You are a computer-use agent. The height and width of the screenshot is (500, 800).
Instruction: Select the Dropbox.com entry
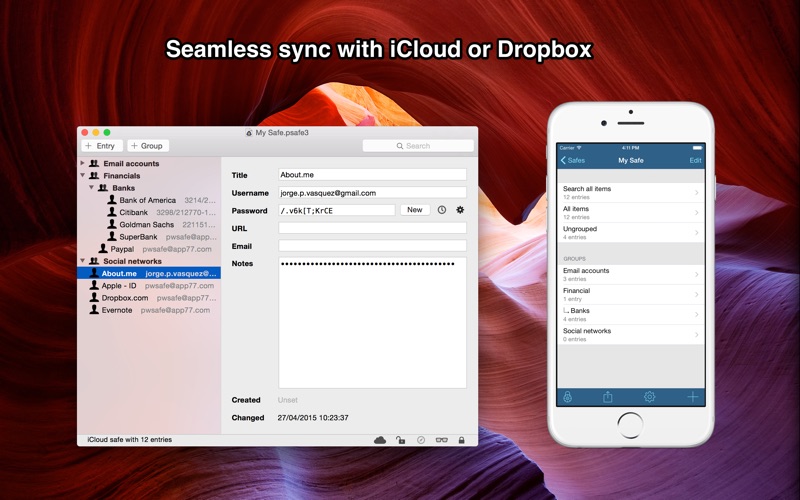tap(149, 297)
